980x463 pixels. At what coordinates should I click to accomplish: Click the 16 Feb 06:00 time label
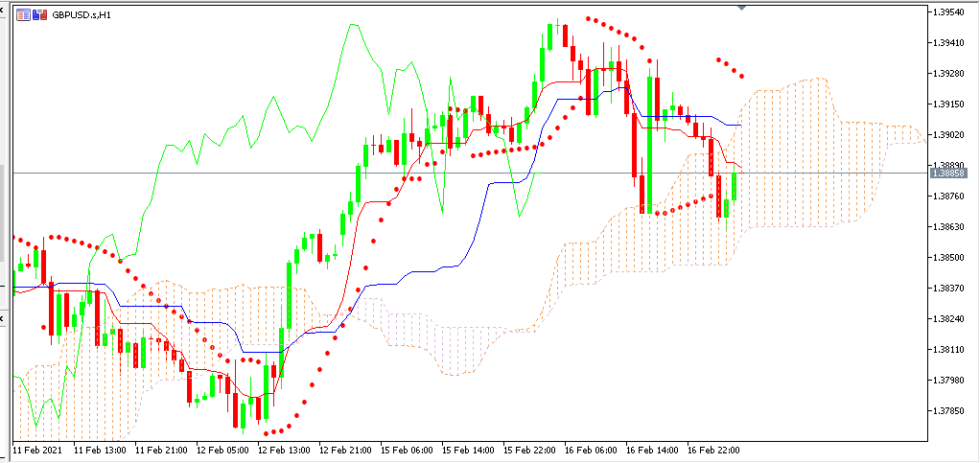[x=590, y=451]
